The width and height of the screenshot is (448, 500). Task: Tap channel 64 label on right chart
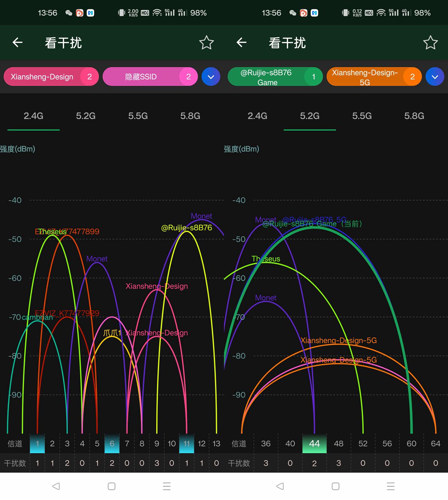[x=436, y=444]
